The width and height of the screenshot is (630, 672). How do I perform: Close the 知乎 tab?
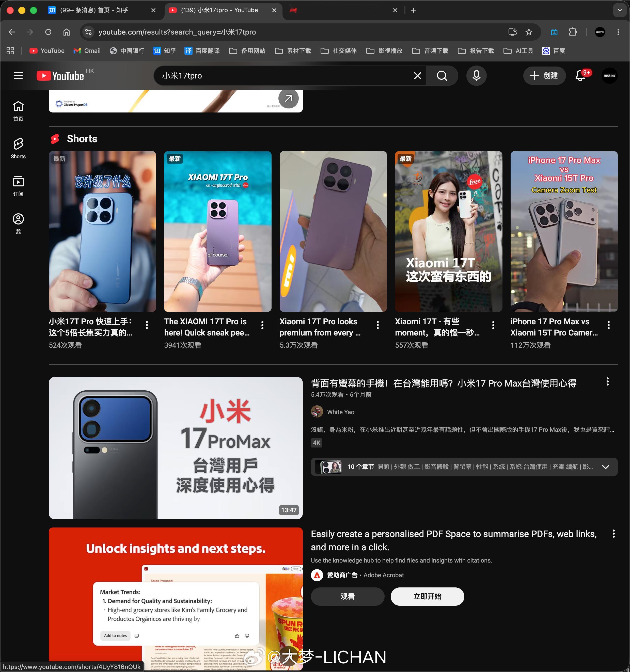(153, 10)
